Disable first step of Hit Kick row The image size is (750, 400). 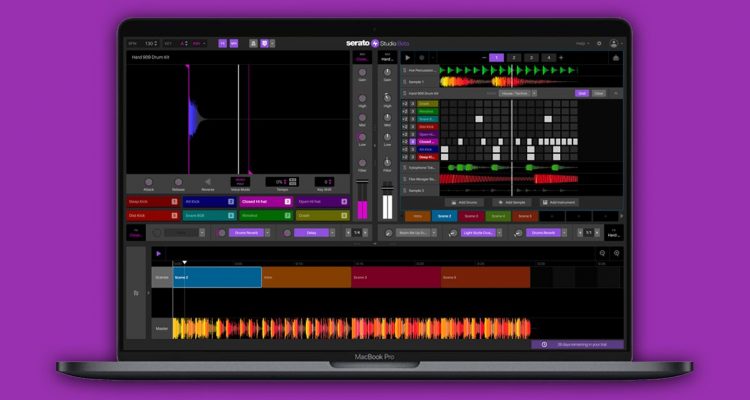[x=444, y=149]
